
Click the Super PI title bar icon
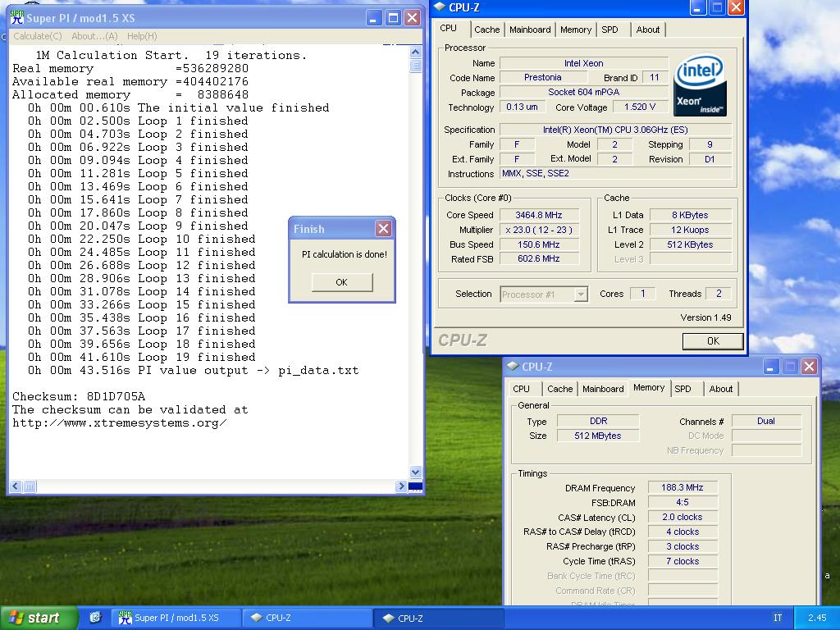[x=17, y=18]
